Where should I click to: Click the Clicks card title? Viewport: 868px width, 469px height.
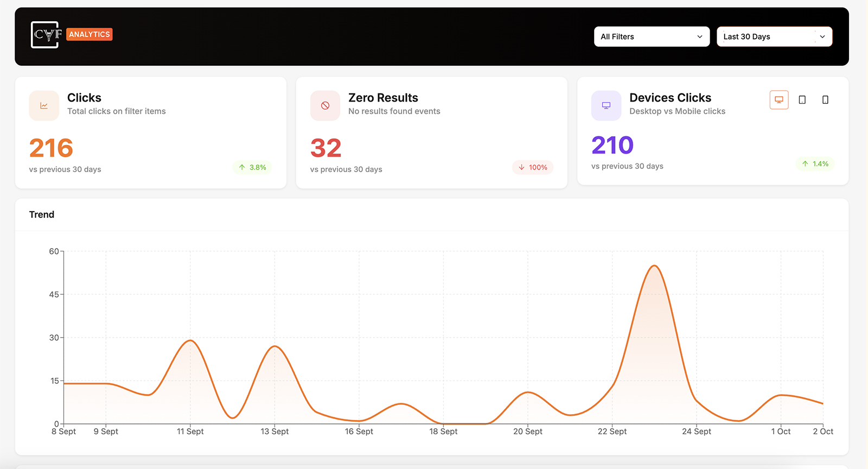[x=84, y=98]
